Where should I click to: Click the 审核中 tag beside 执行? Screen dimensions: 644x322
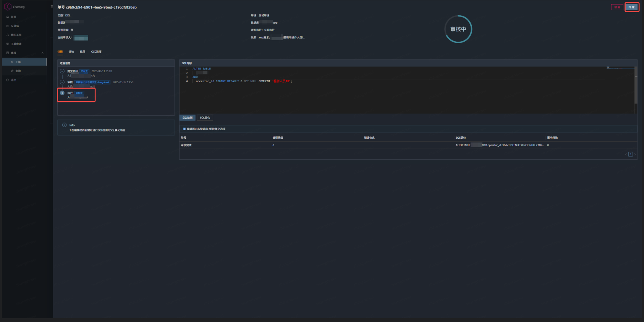[79, 93]
